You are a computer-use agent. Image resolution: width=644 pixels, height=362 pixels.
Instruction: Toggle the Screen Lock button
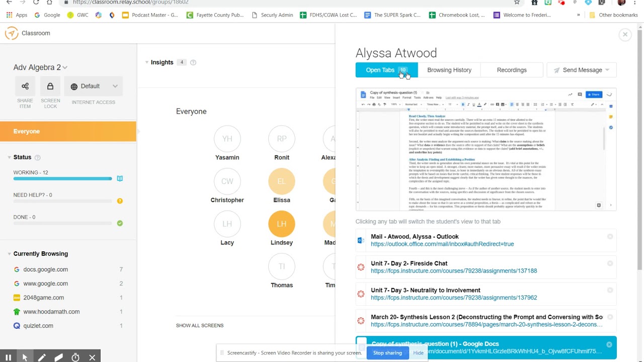click(x=50, y=86)
